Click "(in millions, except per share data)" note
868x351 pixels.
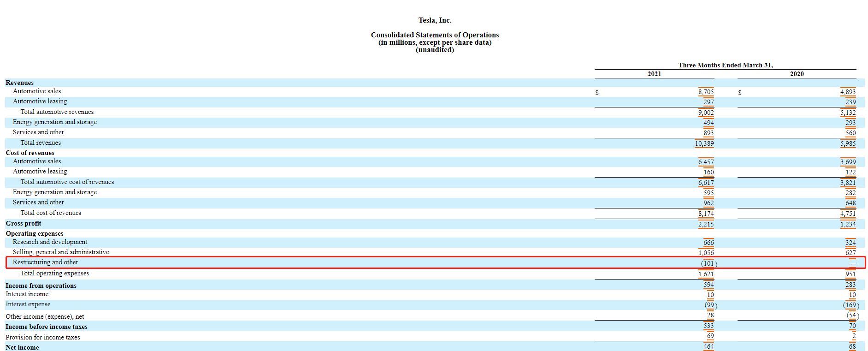coord(435,42)
